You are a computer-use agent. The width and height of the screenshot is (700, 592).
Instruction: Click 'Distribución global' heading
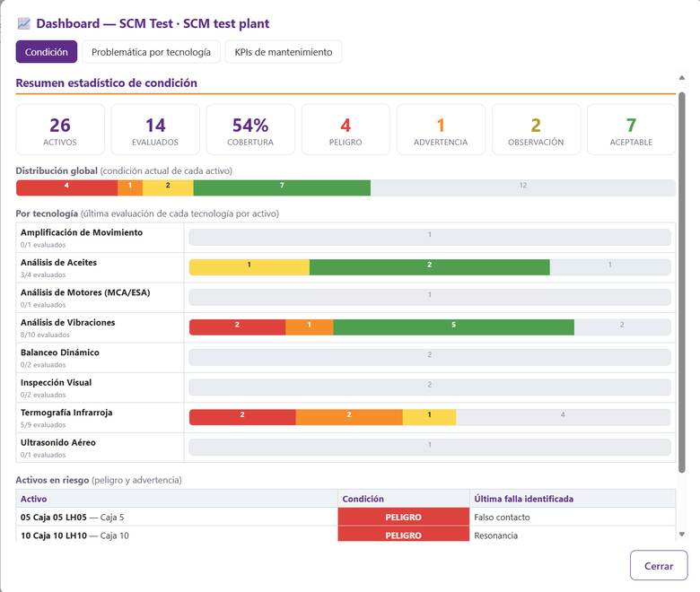point(57,170)
